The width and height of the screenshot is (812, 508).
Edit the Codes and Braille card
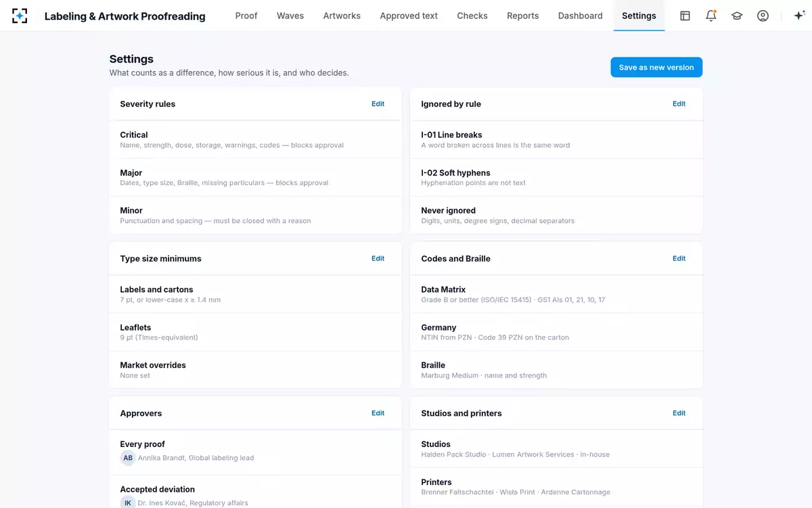[679, 258]
